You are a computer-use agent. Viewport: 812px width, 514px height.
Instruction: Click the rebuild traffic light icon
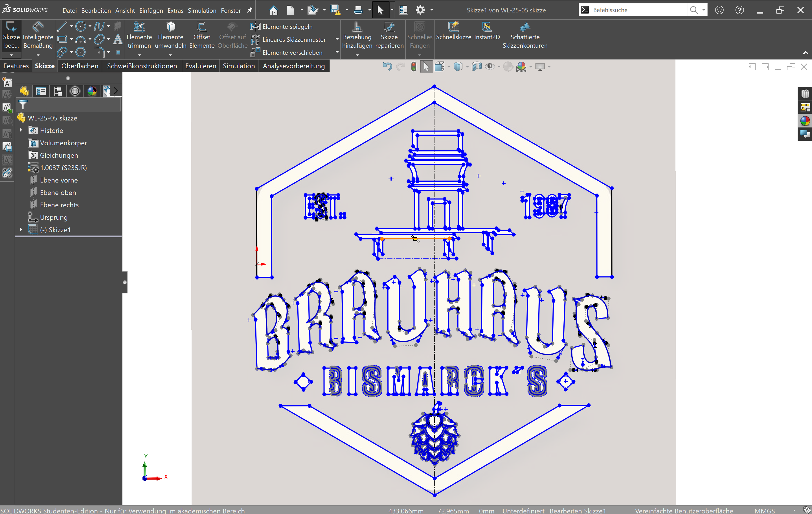coord(414,67)
